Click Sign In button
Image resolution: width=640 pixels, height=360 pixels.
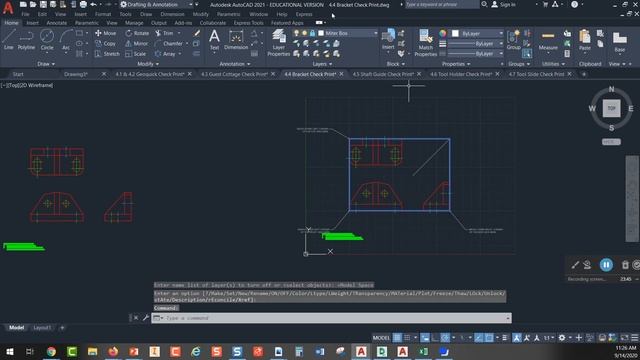pyautogui.click(x=503, y=4)
